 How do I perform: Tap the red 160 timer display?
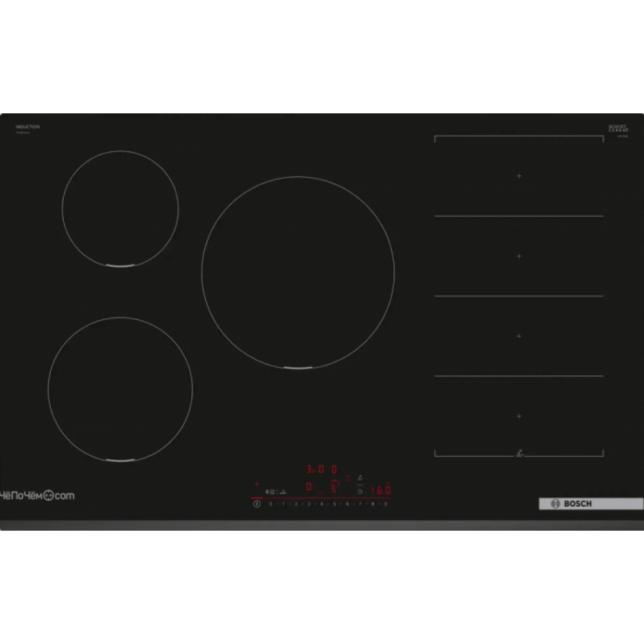381,490
